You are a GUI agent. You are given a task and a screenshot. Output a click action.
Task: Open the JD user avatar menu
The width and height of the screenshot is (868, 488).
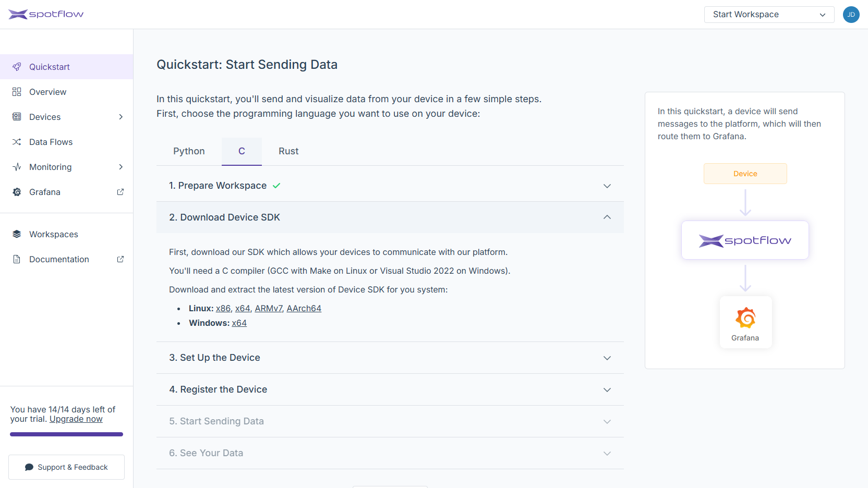click(851, 15)
